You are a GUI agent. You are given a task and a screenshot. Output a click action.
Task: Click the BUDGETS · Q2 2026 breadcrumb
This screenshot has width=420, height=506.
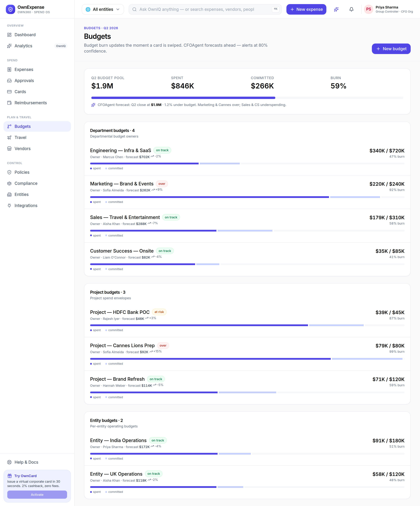tap(101, 28)
